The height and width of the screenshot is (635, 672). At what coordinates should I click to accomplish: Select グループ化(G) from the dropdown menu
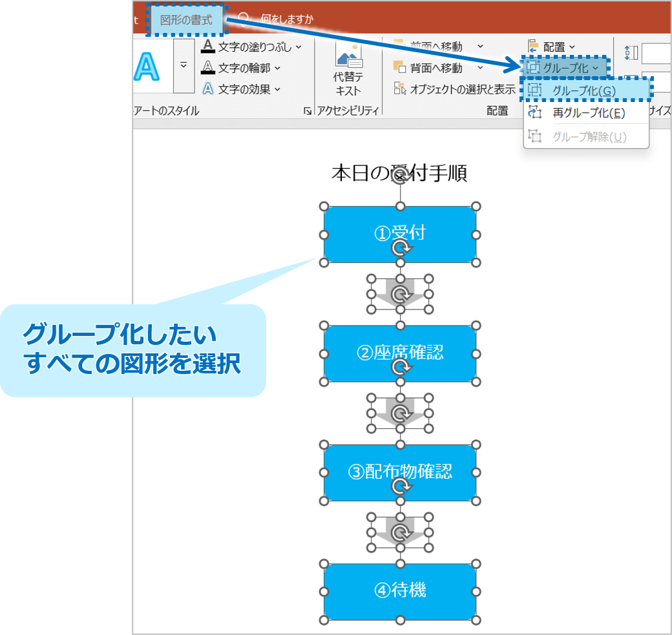tap(583, 91)
